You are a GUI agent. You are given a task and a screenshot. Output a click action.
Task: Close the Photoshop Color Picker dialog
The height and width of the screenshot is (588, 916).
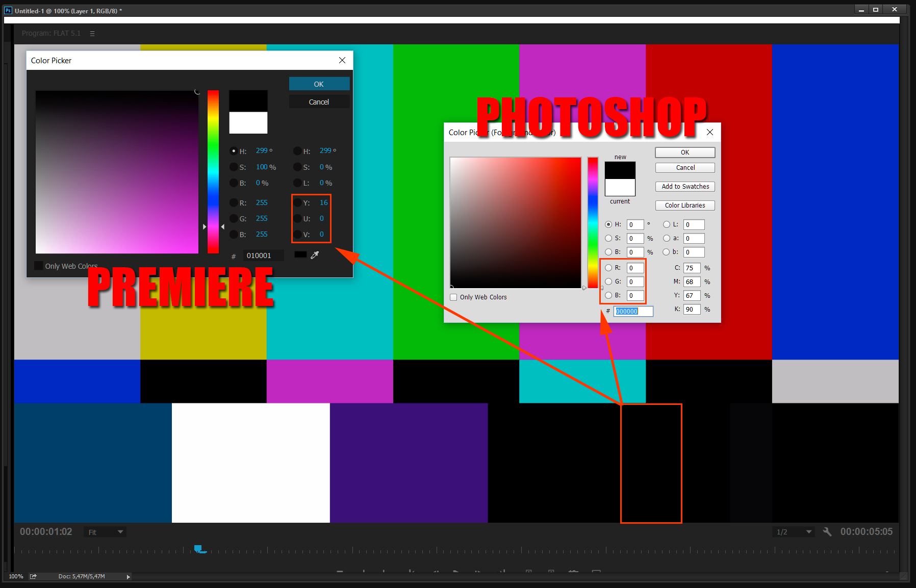pos(710,132)
